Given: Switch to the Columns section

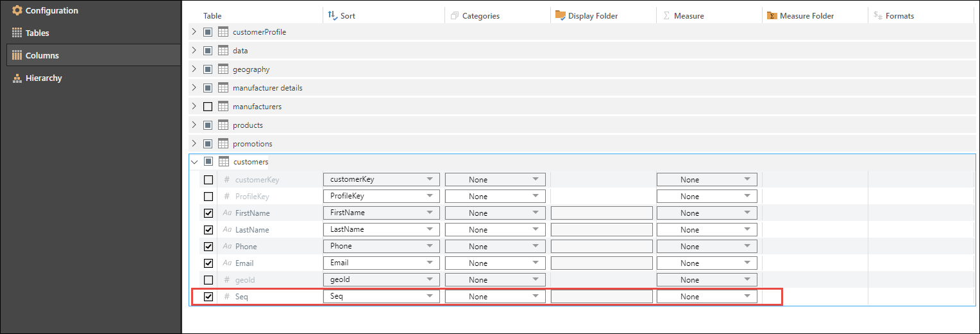Looking at the screenshot, I should [x=42, y=56].
